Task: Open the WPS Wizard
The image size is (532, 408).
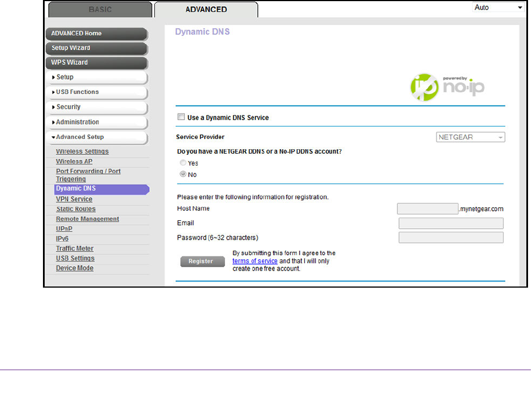Action: [x=97, y=63]
